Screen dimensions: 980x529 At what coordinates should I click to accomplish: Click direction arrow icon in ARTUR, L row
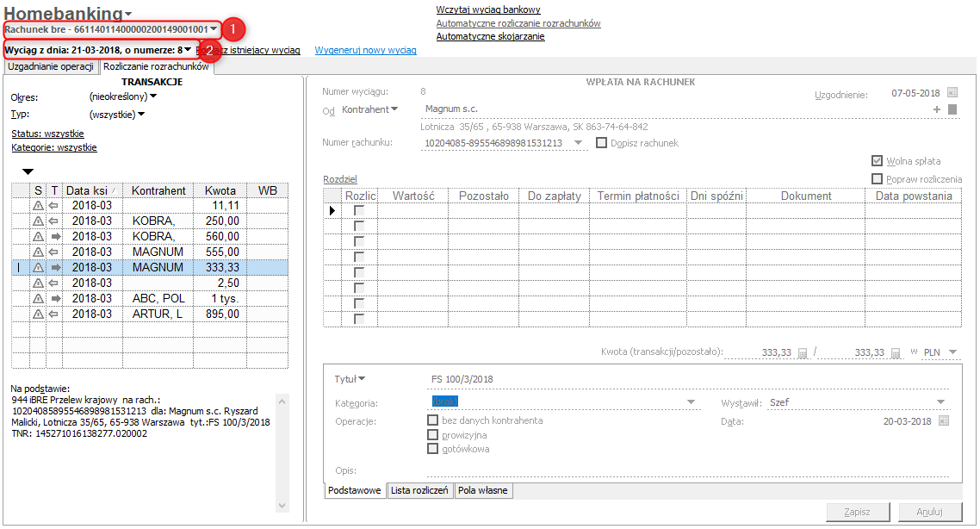pyautogui.click(x=54, y=314)
